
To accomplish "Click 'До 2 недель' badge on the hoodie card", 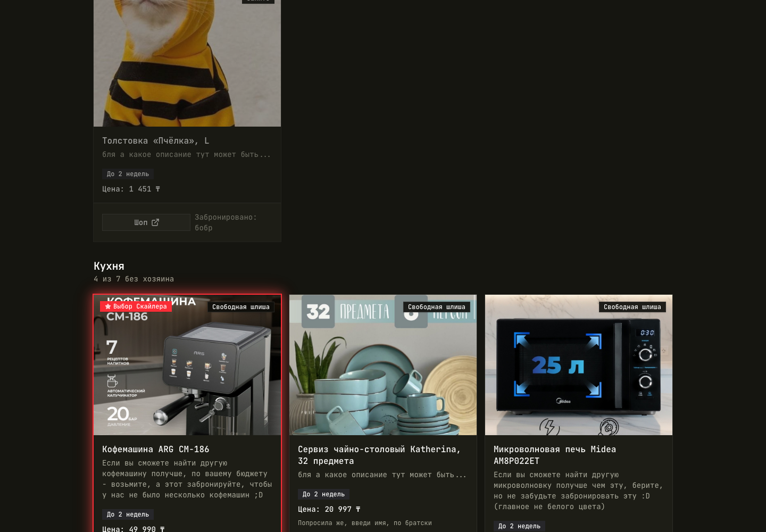I will [x=128, y=174].
